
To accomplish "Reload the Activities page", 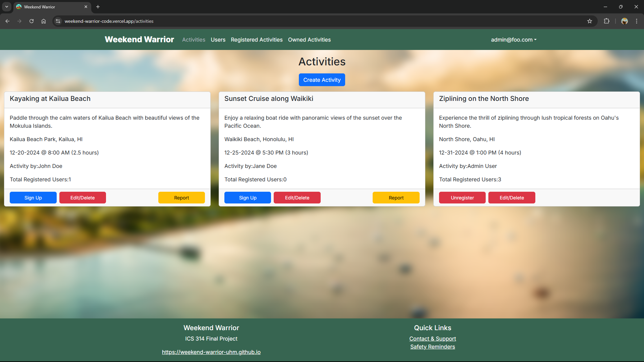I will click(x=31, y=21).
